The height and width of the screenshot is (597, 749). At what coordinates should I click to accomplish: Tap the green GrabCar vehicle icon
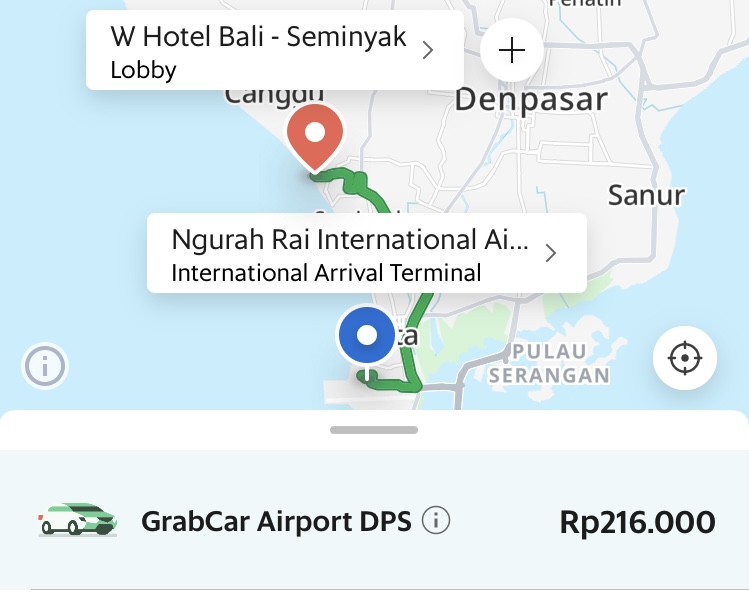78,520
